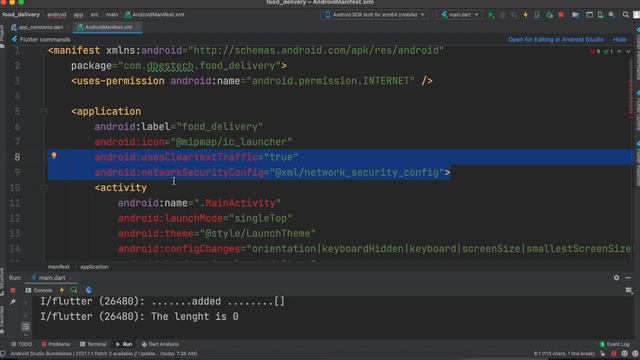Click the application breadcrumb below editor
640x360 pixels.
coord(94,267)
